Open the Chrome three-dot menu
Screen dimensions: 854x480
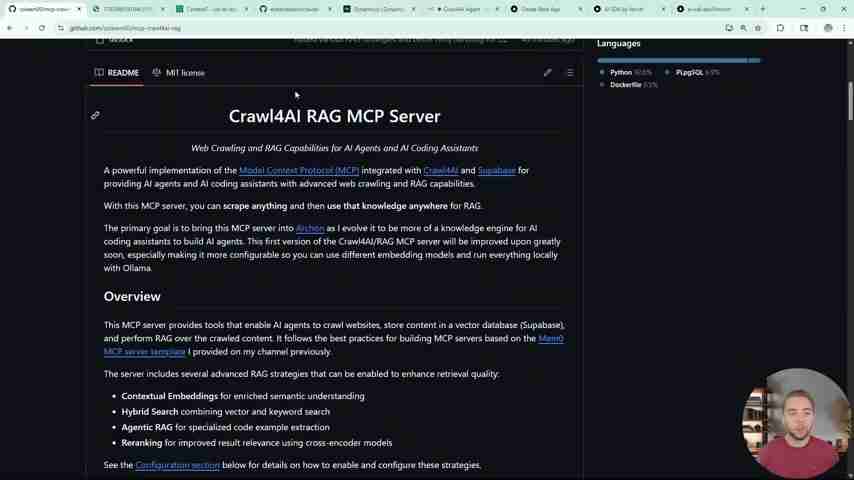point(844,28)
